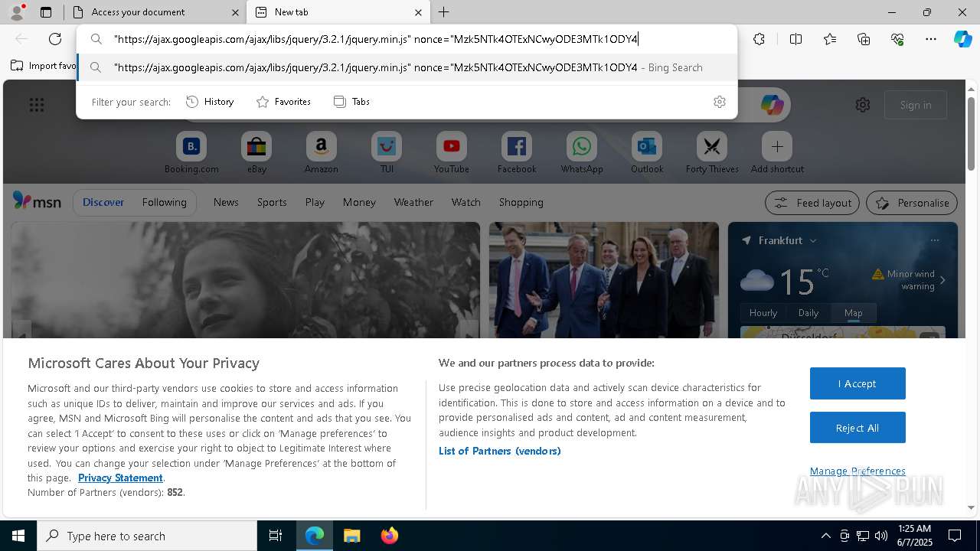Open search filter settings gear
The image size is (980, 551).
point(719,102)
